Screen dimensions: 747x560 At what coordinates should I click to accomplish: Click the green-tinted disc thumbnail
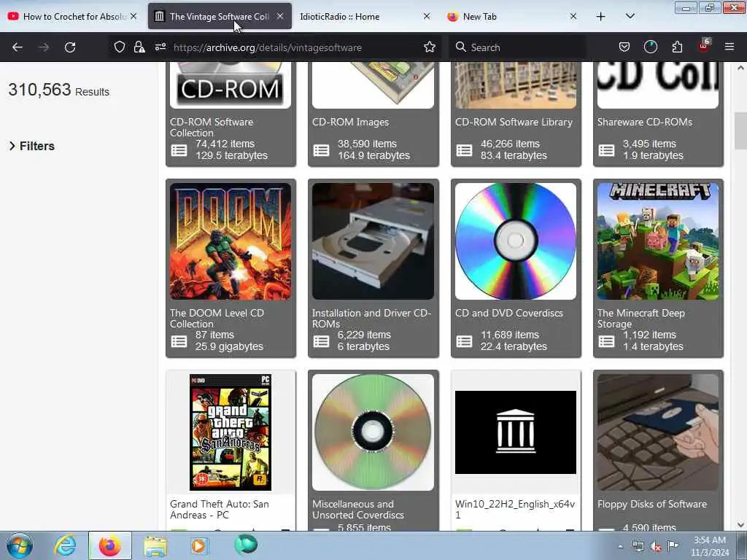tap(373, 432)
